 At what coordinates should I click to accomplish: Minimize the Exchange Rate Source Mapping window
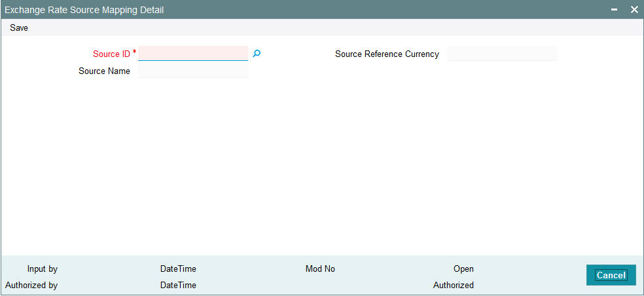click(x=615, y=9)
